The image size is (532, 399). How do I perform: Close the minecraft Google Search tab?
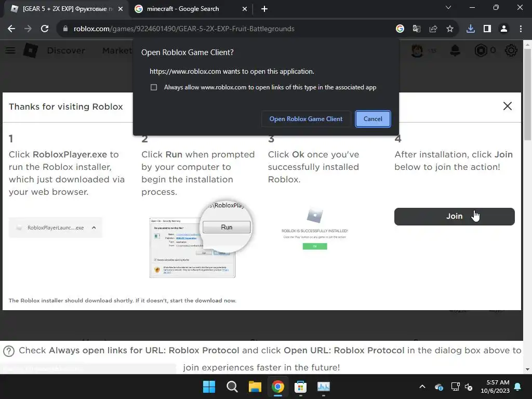pyautogui.click(x=245, y=9)
